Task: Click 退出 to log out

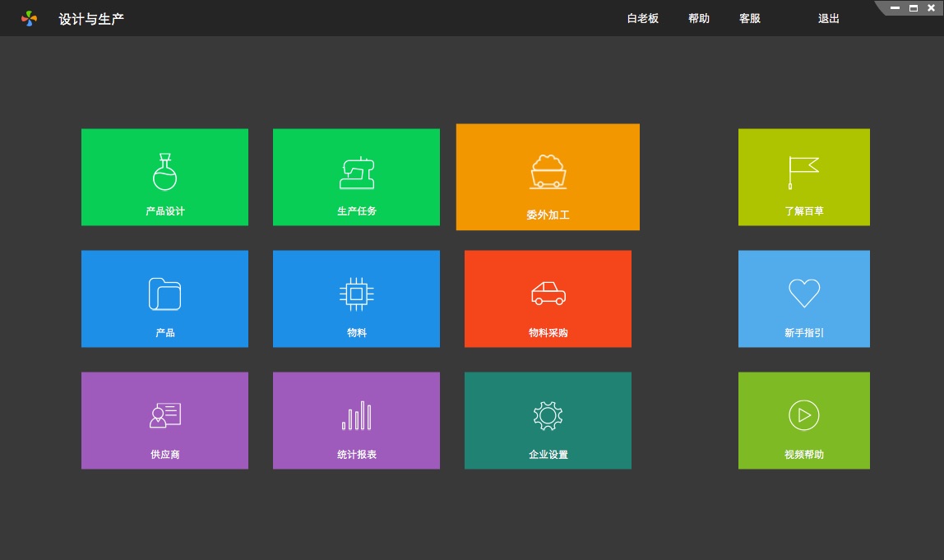Action: (x=828, y=18)
